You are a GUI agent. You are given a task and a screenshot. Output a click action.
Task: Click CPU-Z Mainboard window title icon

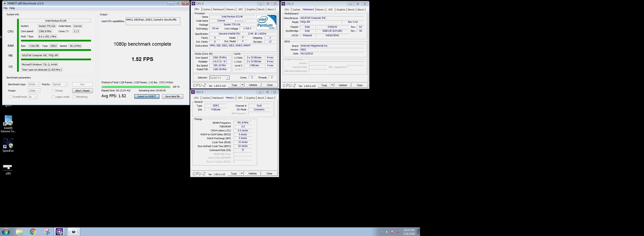point(283,4)
